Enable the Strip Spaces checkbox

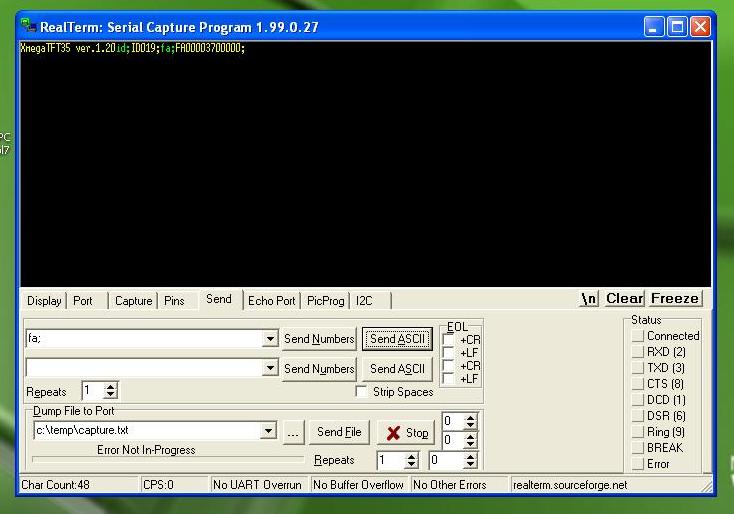(362, 392)
